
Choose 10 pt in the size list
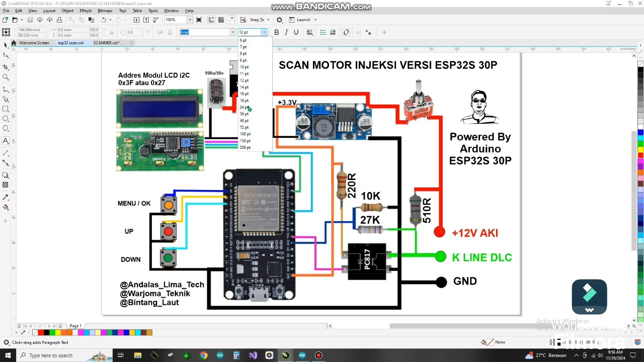click(x=255, y=67)
